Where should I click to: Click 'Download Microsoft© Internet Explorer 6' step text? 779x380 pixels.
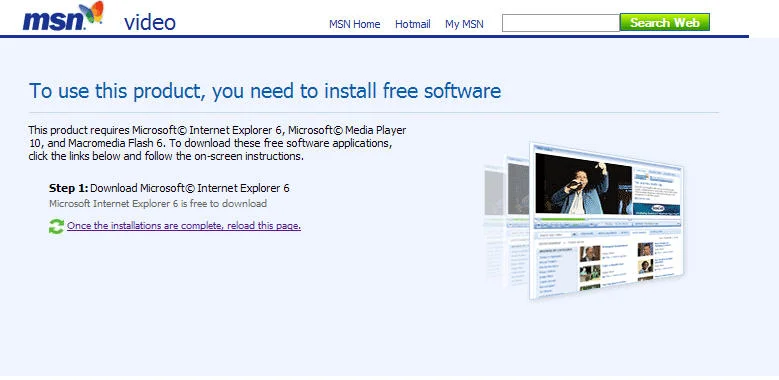point(190,188)
